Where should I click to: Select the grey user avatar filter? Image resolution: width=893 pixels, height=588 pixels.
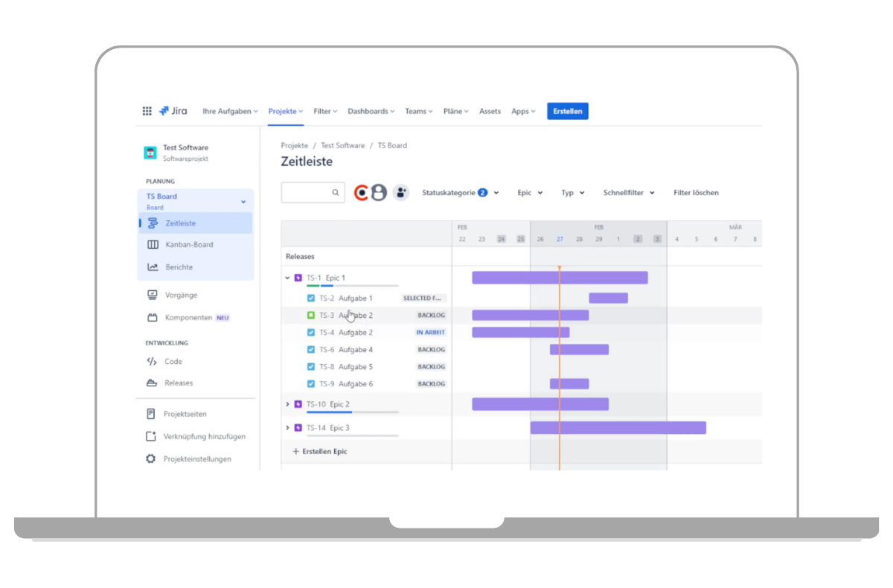(x=379, y=193)
